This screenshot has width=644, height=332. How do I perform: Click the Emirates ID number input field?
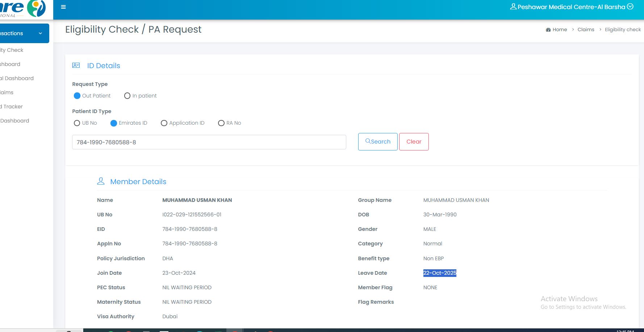point(209,142)
